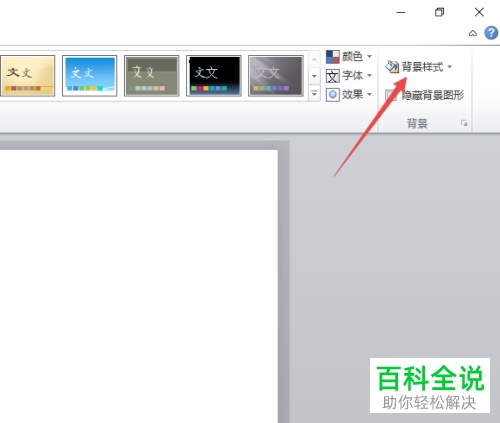Open the 效果 dropdown arrow

point(369,95)
